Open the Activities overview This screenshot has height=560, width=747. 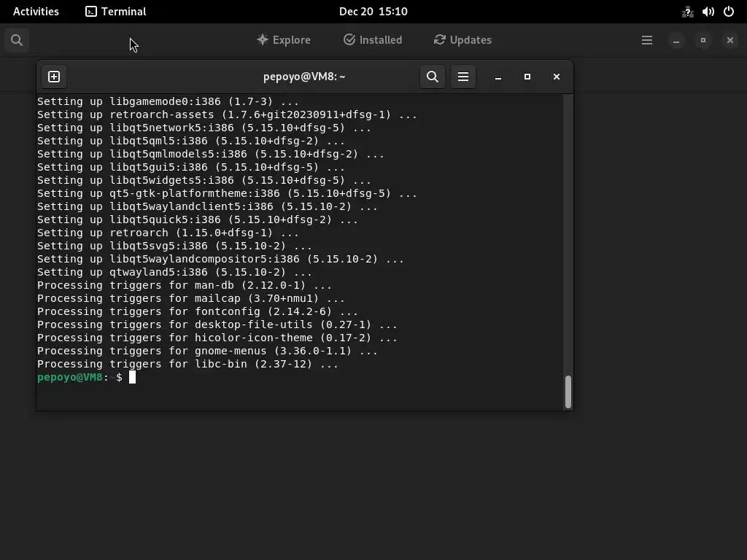point(36,12)
